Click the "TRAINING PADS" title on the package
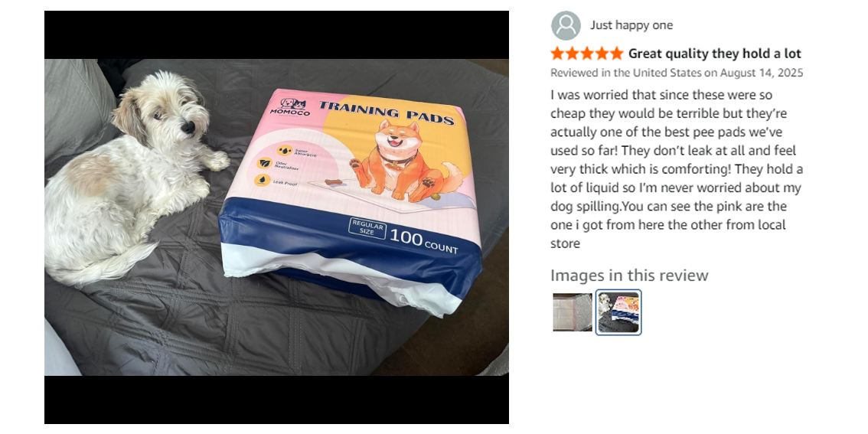Image resolution: width=868 pixels, height=434 pixels. 386,112
